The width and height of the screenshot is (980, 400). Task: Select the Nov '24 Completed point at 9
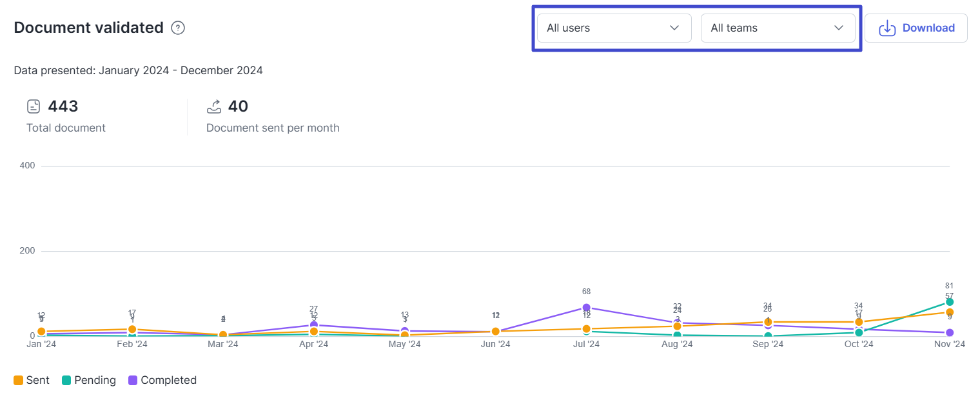[x=950, y=333]
